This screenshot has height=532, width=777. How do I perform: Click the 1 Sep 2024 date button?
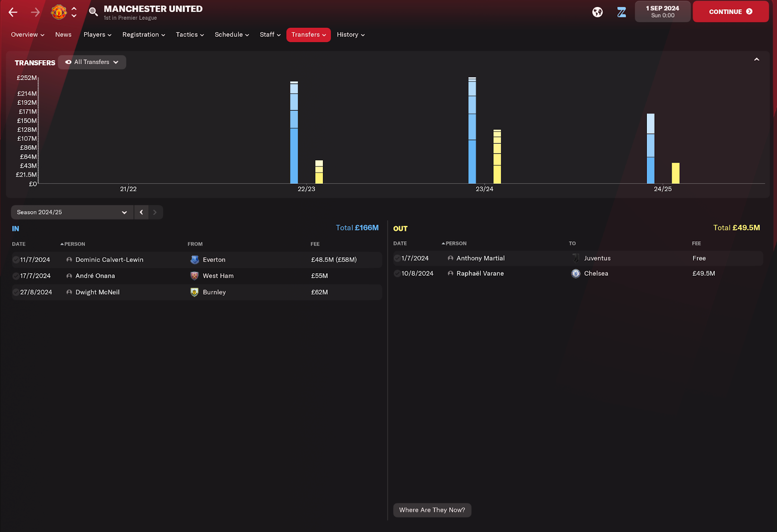tap(662, 12)
